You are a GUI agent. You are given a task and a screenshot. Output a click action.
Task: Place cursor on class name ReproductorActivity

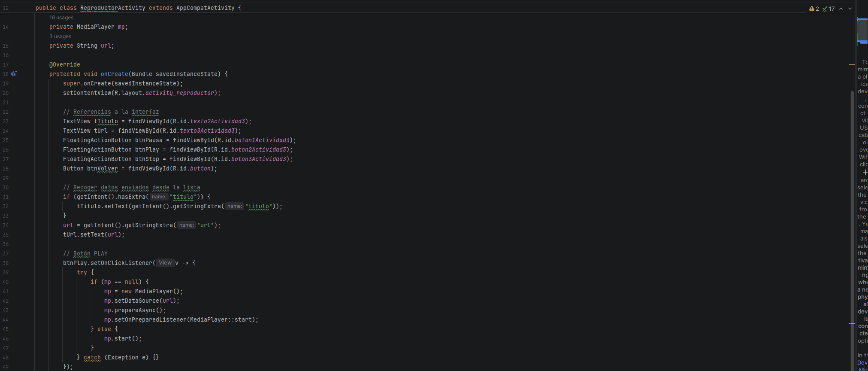pos(113,8)
